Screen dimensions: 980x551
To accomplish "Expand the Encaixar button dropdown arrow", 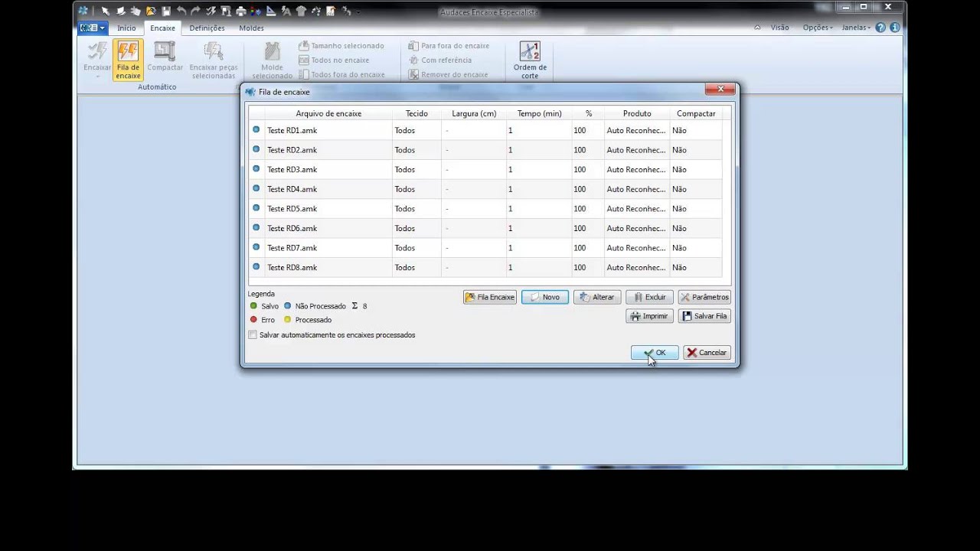I will (97, 77).
